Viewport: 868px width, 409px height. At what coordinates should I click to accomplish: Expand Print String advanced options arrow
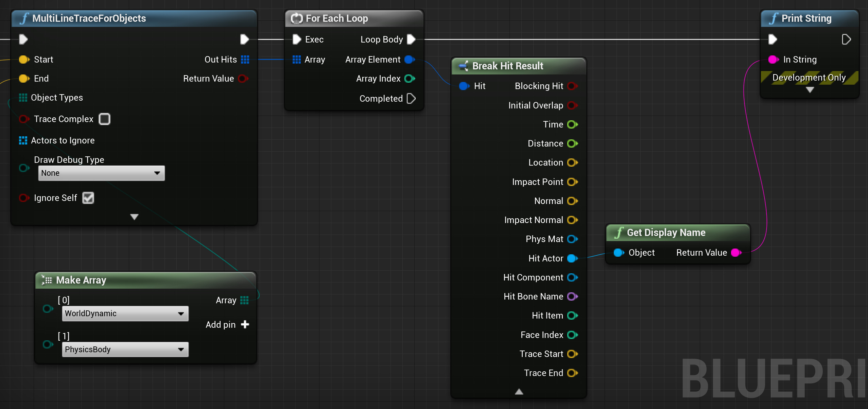810,90
